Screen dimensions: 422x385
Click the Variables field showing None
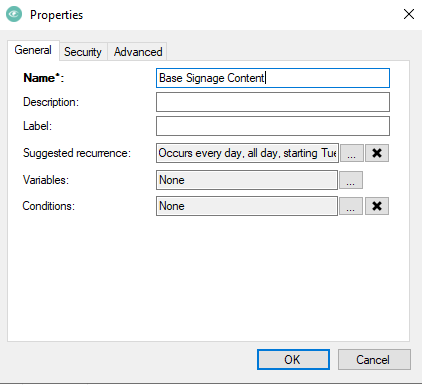click(x=247, y=180)
